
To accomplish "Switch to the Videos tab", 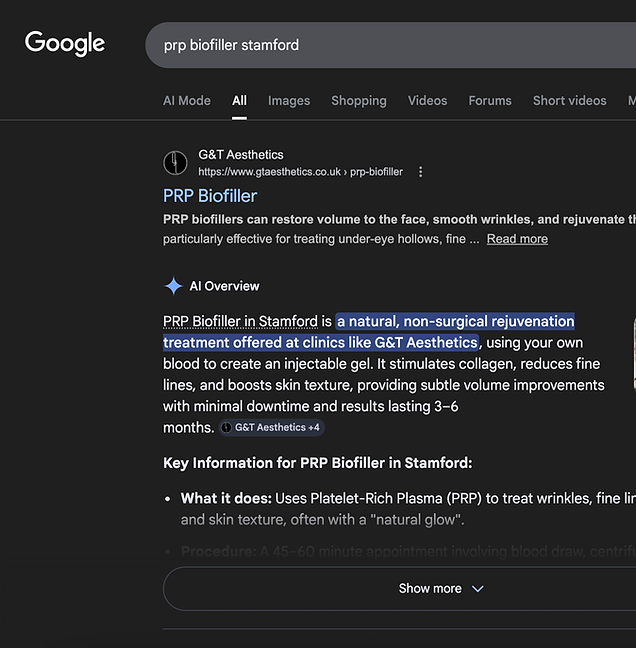I will [427, 100].
